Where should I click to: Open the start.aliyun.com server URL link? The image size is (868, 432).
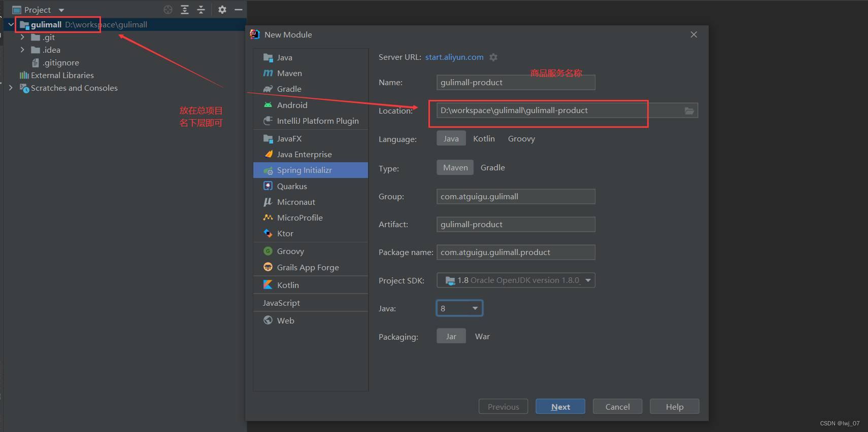(454, 57)
